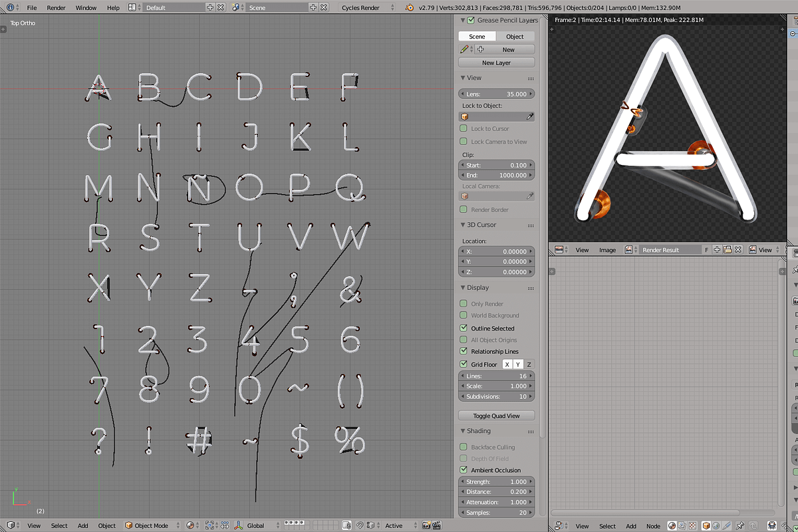Viewport: 798px width, 532px height.
Task: Toggle the Grid Floor X axis button
Action: 507,364
